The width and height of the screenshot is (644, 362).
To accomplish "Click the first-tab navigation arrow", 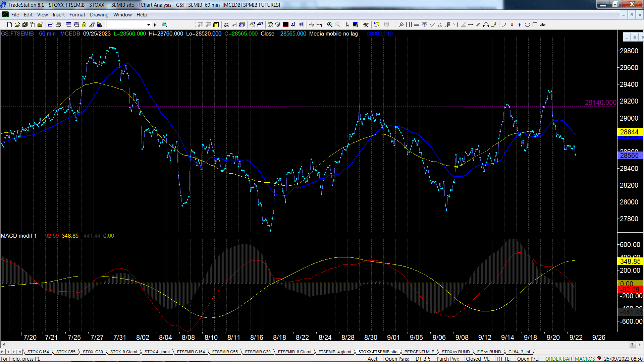I will click(x=3, y=352).
